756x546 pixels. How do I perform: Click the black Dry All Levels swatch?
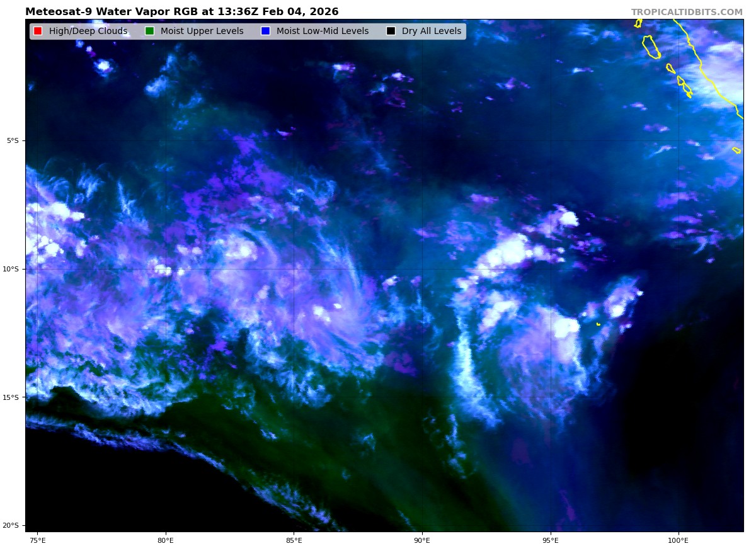[391, 31]
